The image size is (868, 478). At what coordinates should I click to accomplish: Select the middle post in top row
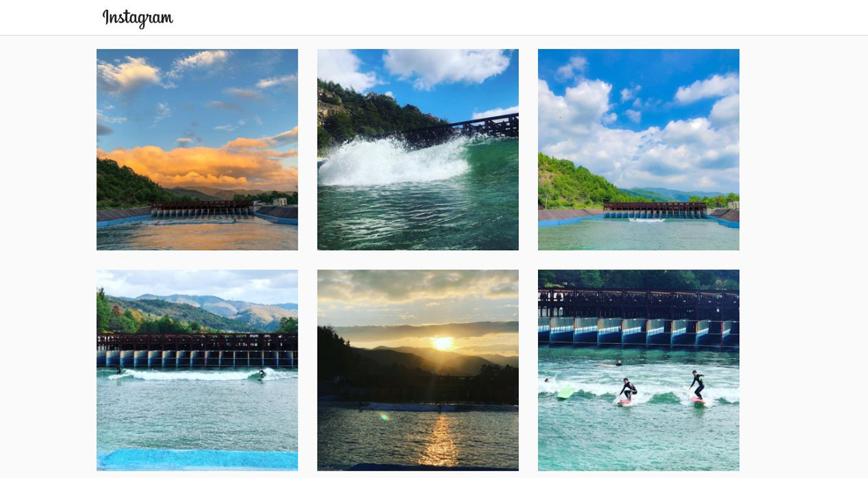click(x=418, y=150)
